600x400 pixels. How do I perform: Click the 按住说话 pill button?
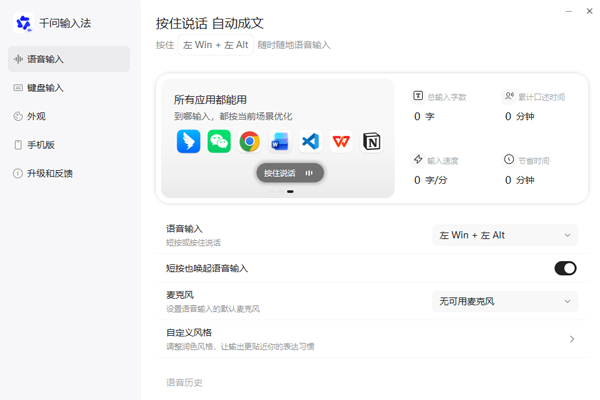290,173
